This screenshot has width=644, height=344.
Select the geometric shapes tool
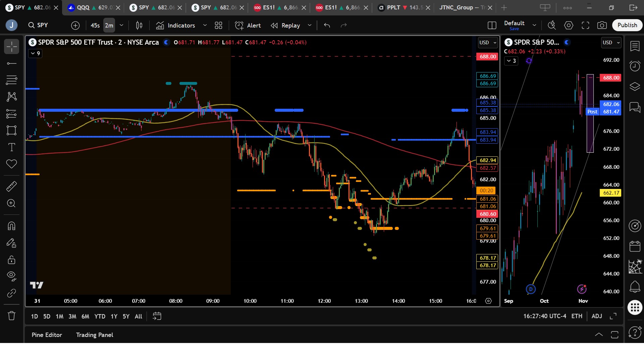pyautogui.click(x=11, y=131)
